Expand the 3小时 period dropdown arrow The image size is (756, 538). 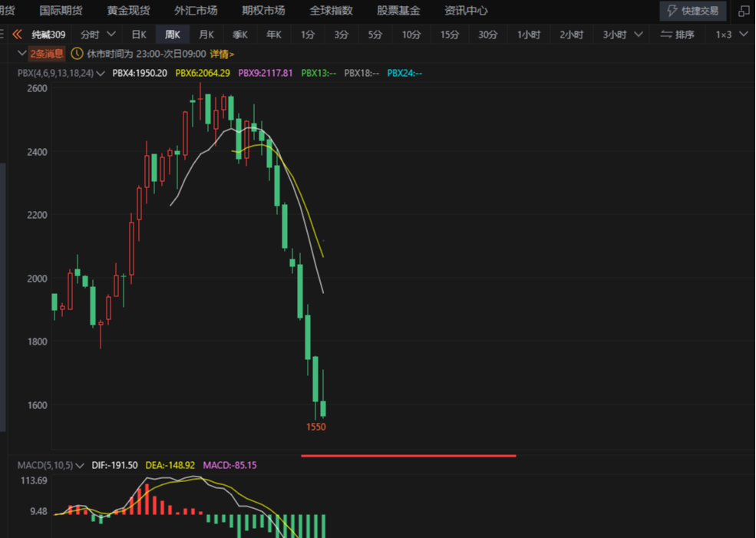[x=639, y=35]
